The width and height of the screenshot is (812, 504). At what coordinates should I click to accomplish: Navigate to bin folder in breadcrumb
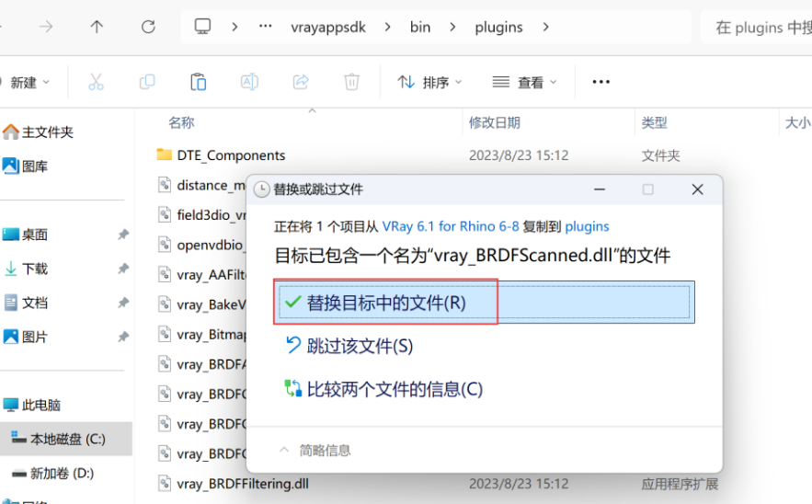click(x=420, y=27)
